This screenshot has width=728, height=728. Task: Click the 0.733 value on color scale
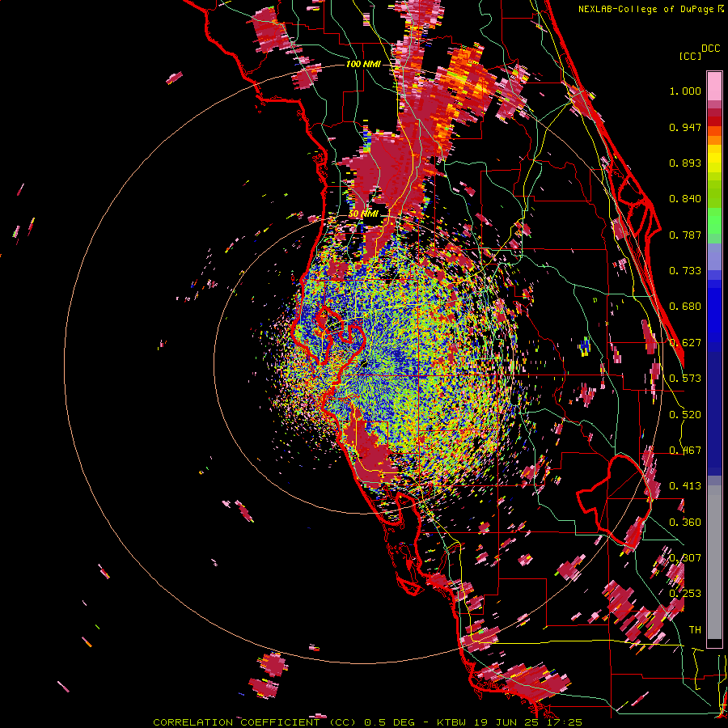685,271
